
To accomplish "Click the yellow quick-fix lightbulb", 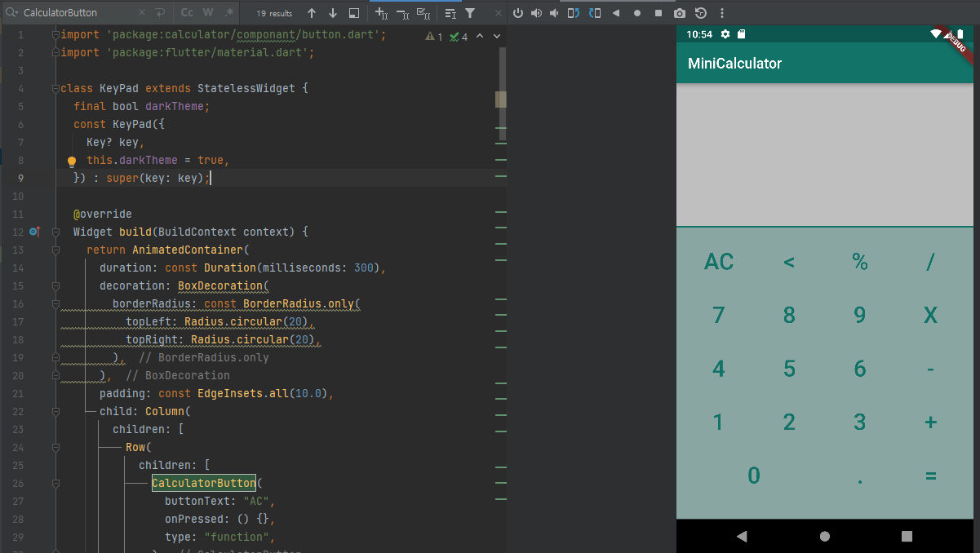I will coord(71,161).
